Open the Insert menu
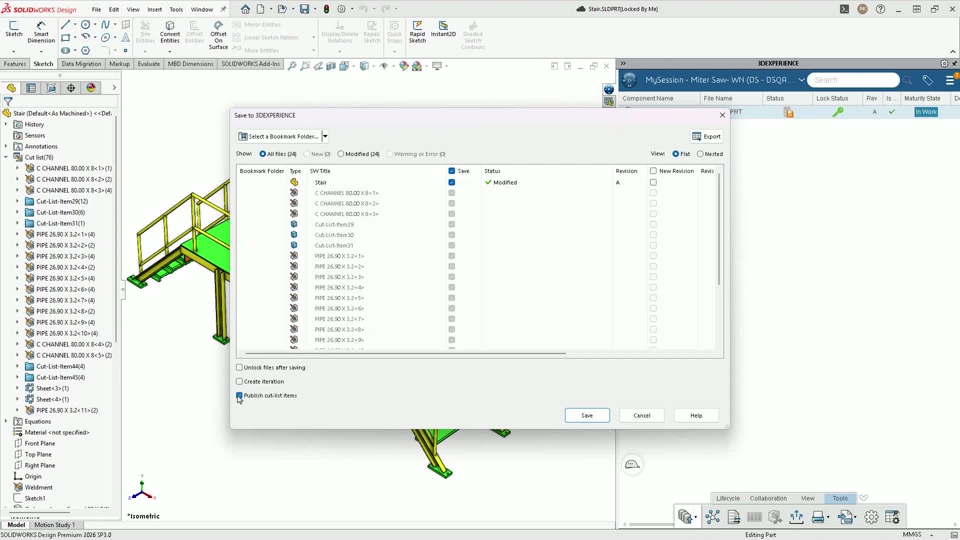Image resolution: width=960 pixels, height=540 pixels. click(x=154, y=9)
